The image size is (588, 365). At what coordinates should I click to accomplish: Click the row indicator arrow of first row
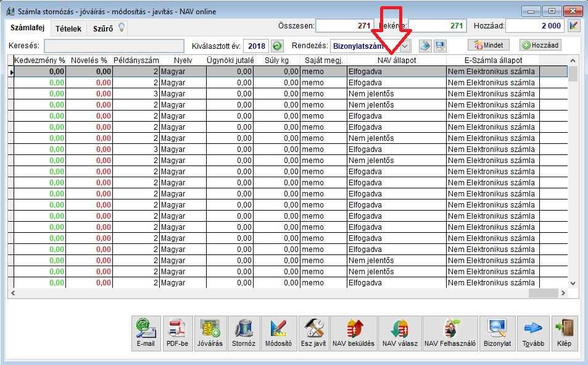(11, 72)
